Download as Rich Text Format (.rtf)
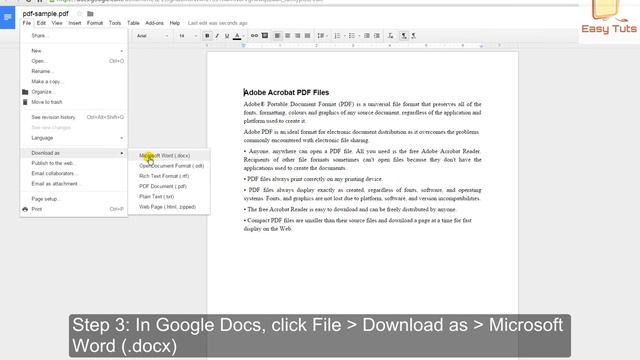 pos(169,176)
